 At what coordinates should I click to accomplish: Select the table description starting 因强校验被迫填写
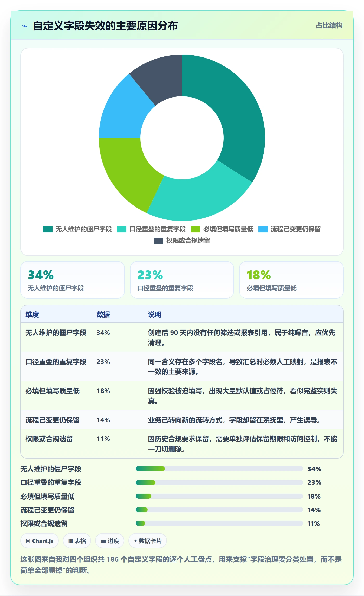click(243, 396)
